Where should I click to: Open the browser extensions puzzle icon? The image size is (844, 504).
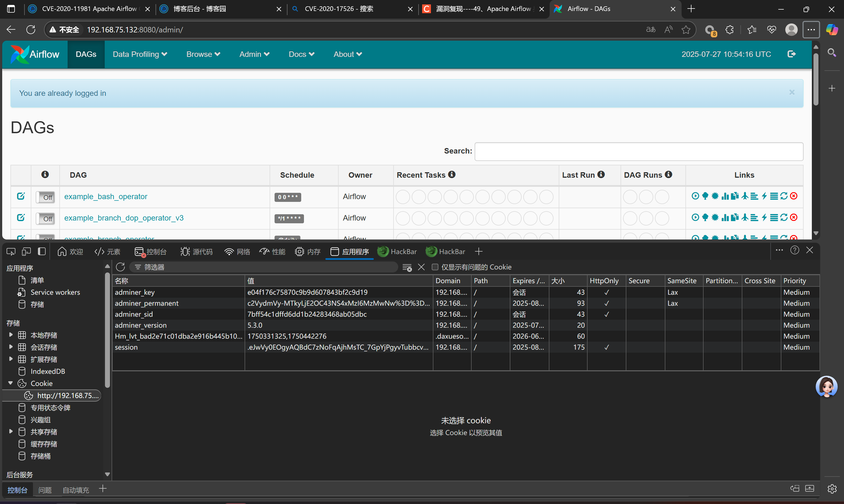729,30
